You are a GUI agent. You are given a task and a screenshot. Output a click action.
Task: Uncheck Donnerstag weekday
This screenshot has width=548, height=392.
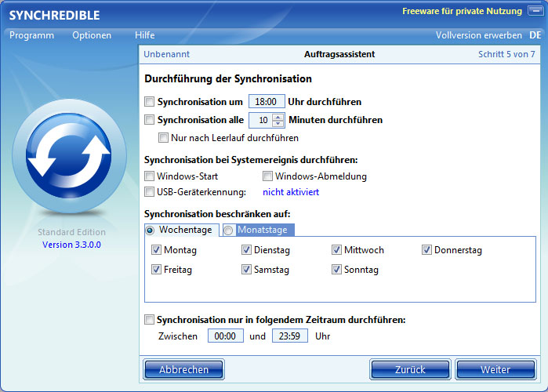pyautogui.click(x=426, y=250)
